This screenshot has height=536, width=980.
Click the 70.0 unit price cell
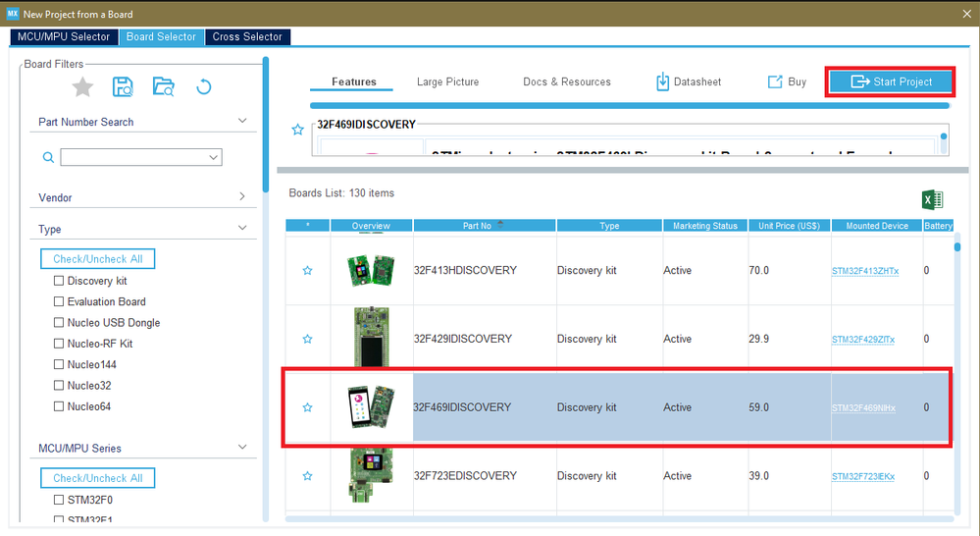[790, 270]
